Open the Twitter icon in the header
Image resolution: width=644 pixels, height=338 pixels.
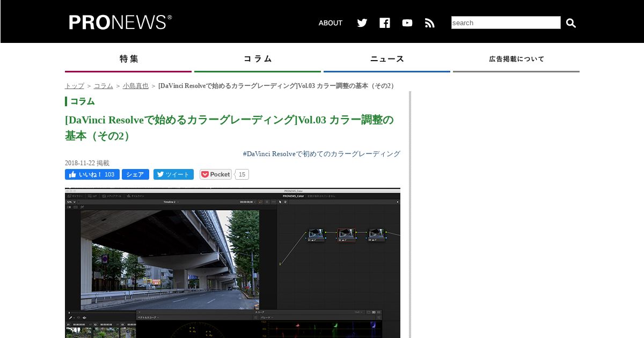coord(362,23)
